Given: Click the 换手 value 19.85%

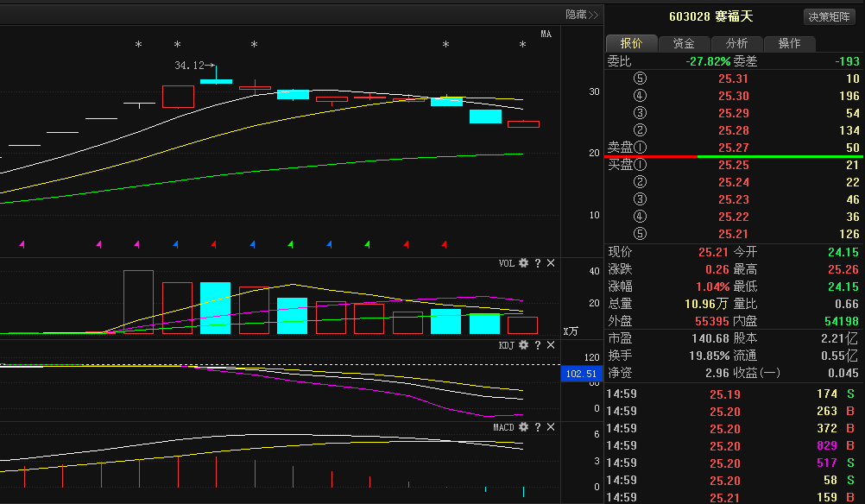Looking at the screenshot, I should pyautogui.click(x=709, y=356).
